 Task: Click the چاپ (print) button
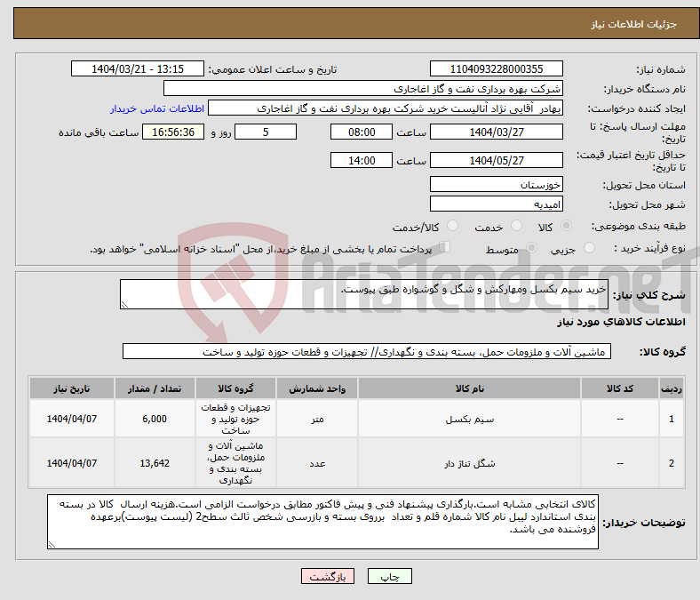point(389,576)
